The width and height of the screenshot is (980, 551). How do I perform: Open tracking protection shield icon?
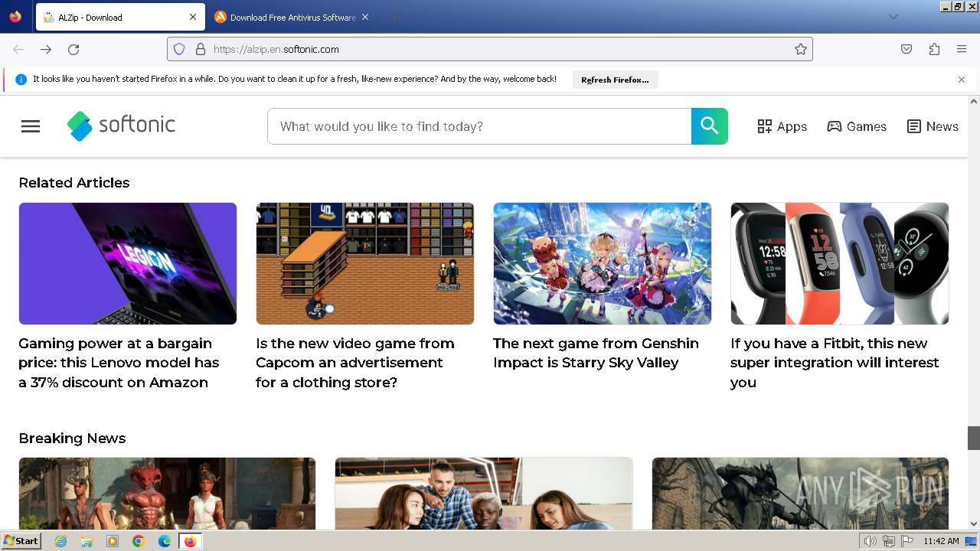pos(179,49)
